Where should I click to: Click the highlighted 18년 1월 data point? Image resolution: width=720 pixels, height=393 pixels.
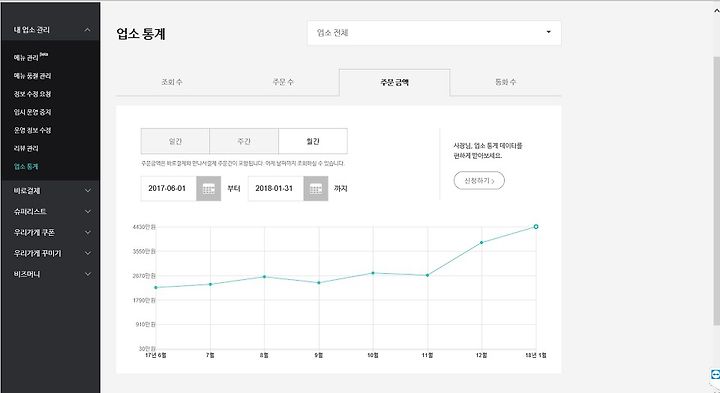pyautogui.click(x=536, y=227)
